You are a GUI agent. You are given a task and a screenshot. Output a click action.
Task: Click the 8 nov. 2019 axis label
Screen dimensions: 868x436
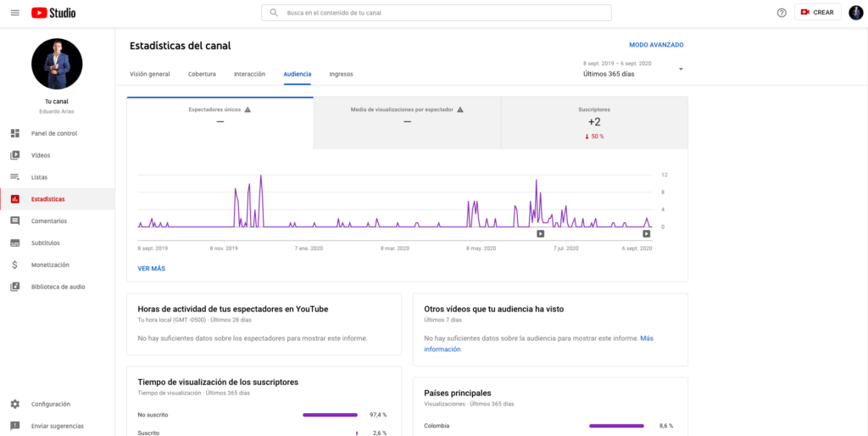click(x=224, y=249)
